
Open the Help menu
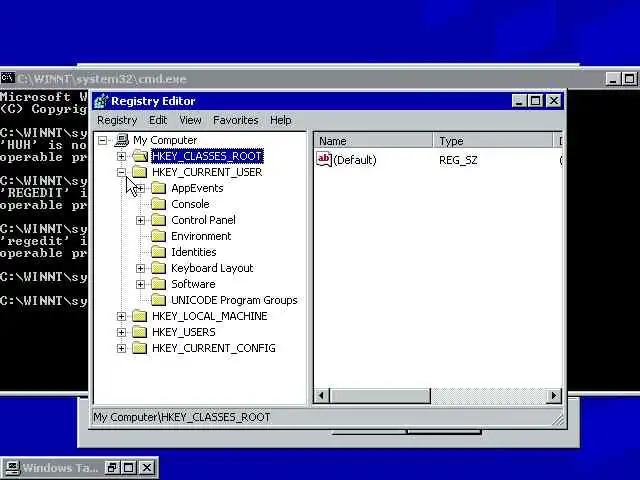coord(280,120)
